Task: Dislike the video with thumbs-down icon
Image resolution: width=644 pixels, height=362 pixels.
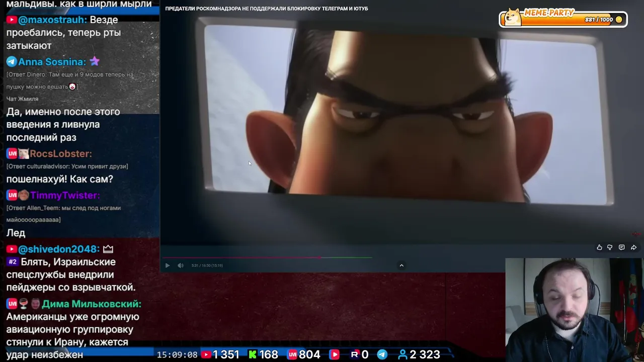Action: coord(610,247)
